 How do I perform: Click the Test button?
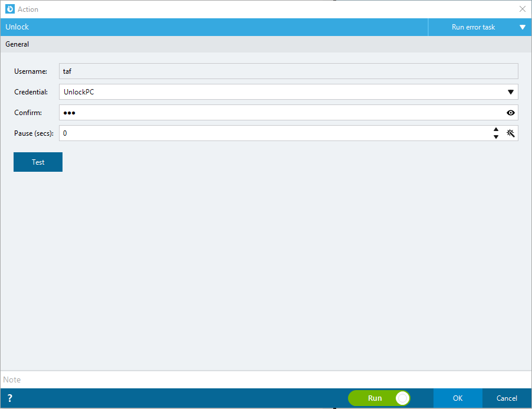38,162
